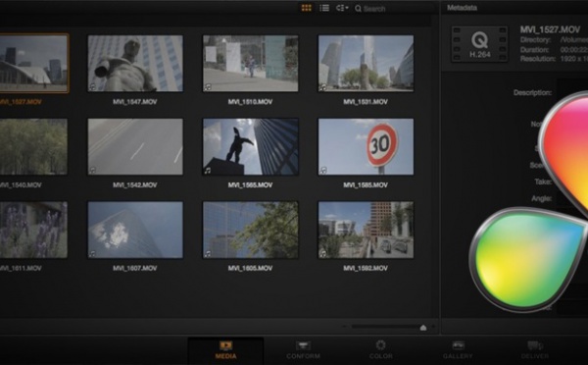Screen dimensions: 588x365
Task: Select the MVI_1592.MOV street clip
Action: 366,230
